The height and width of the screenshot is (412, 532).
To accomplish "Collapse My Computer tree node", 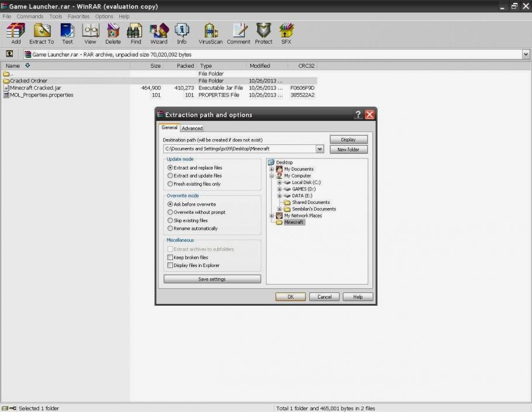I will pyautogui.click(x=272, y=176).
